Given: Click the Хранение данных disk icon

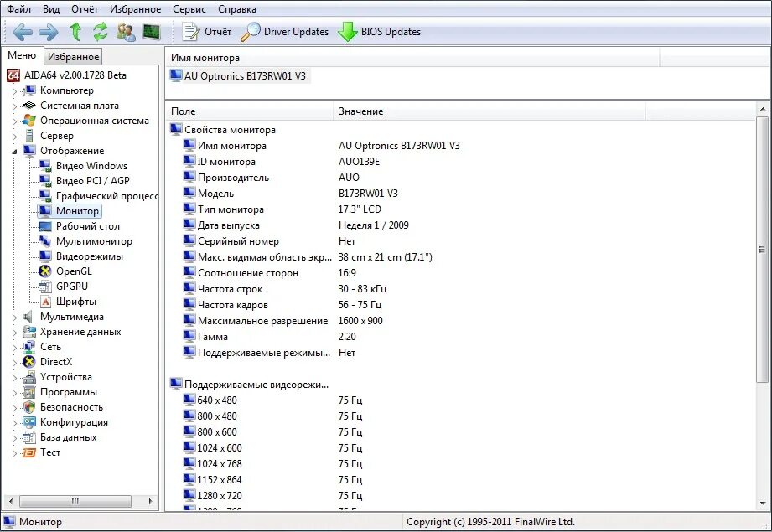Looking at the screenshot, I should click(x=29, y=332).
